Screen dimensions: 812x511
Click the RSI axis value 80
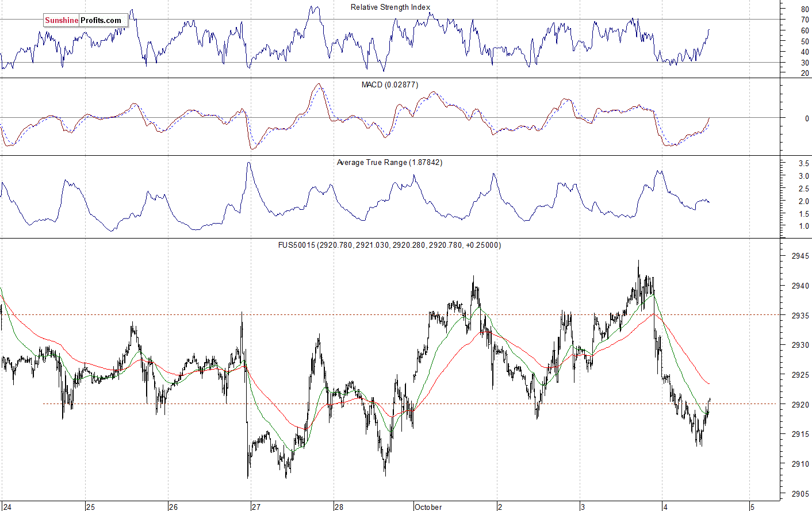click(x=805, y=10)
